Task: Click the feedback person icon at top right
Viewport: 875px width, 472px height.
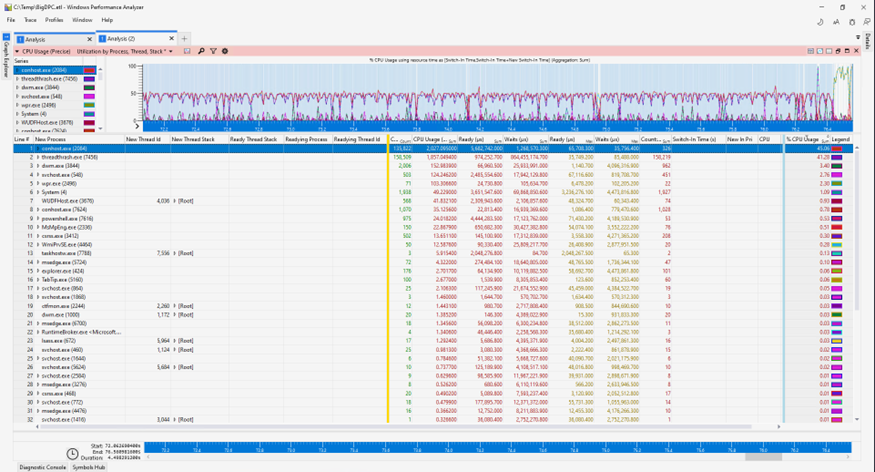Action: pyautogui.click(x=867, y=22)
